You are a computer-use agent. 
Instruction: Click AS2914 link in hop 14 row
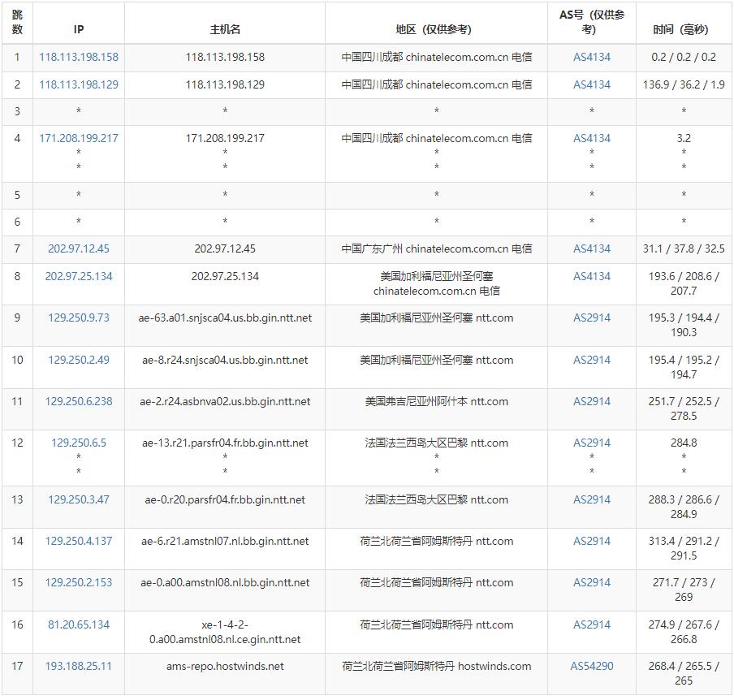pyautogui.click(x=592, y=542)
